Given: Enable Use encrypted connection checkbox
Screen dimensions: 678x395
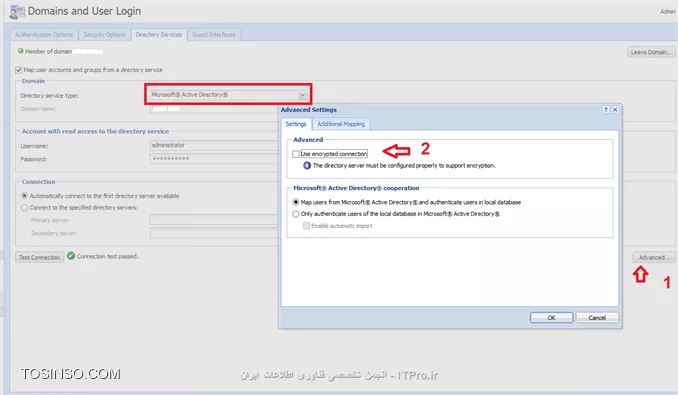Looking at the screenshot, I should click(296, 154).
